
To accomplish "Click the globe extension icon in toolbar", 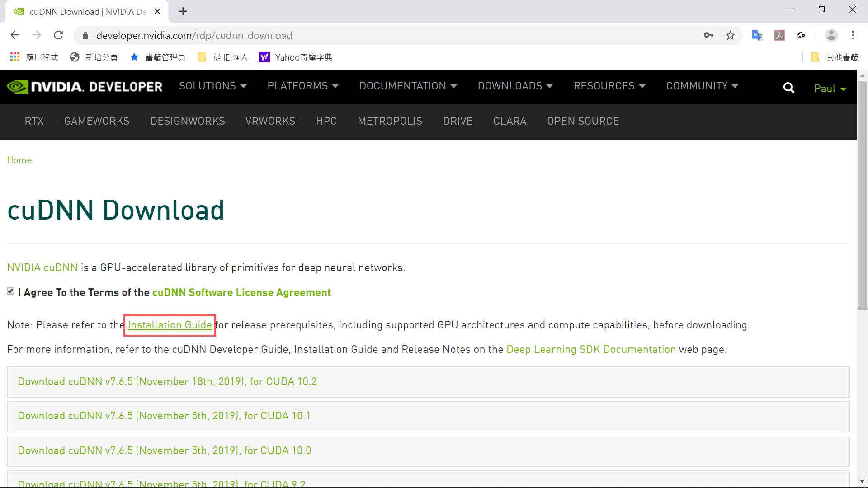I will point(801,35).
